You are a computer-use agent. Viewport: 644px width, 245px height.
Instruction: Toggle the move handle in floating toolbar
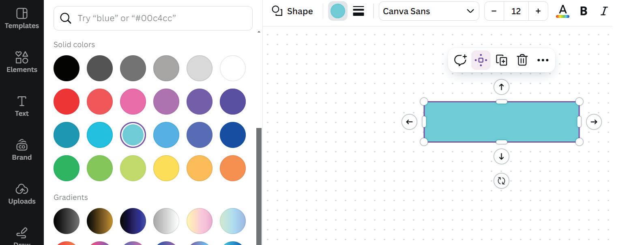(481, 60)
